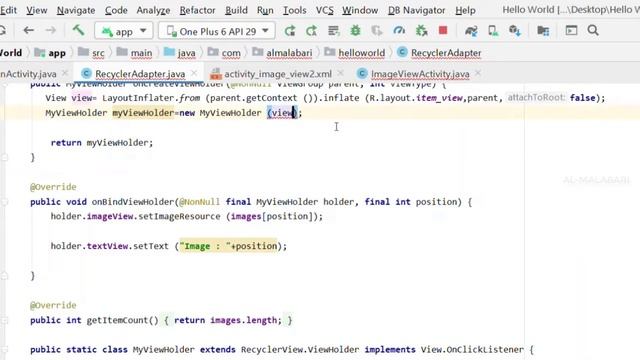This screenshot has width=640, height=360.
Task: Open the Help menu
Action: pyautogui.click(x=465, y=10)
